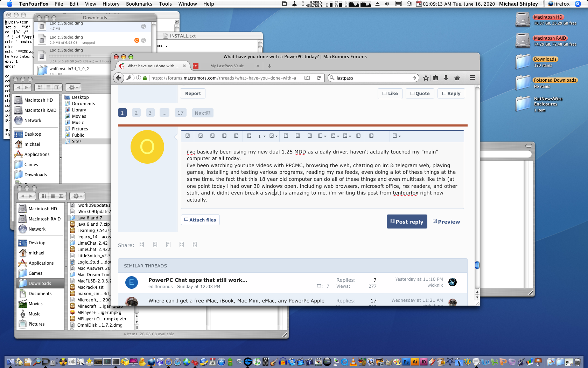Open Michael Shipley user switching menu

tap(518, 4)
